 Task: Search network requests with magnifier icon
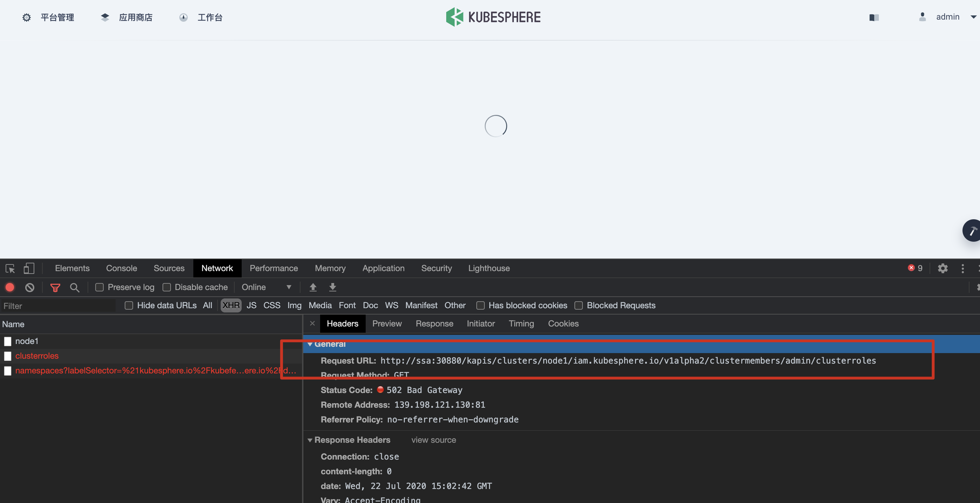pos(75,288)
